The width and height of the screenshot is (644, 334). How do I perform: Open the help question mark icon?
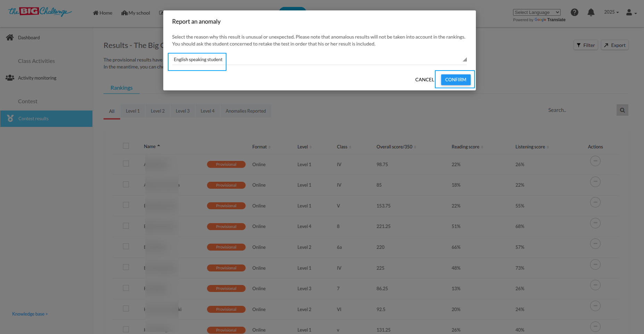coord(575,13)
